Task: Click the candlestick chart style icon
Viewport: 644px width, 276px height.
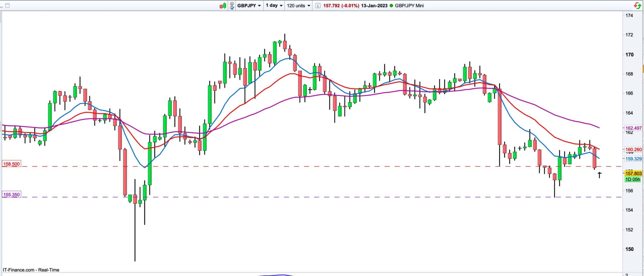Action: tap(223, 6)
